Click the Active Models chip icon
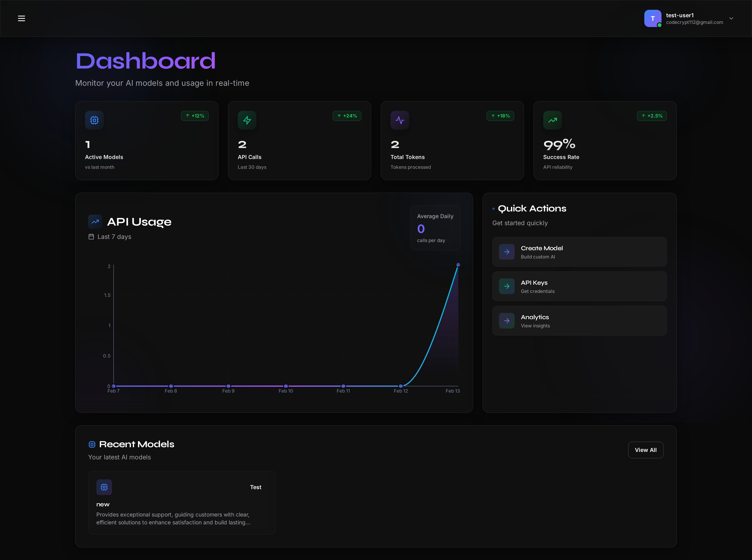This screenshot has width=752, height=560. [94, 120]
